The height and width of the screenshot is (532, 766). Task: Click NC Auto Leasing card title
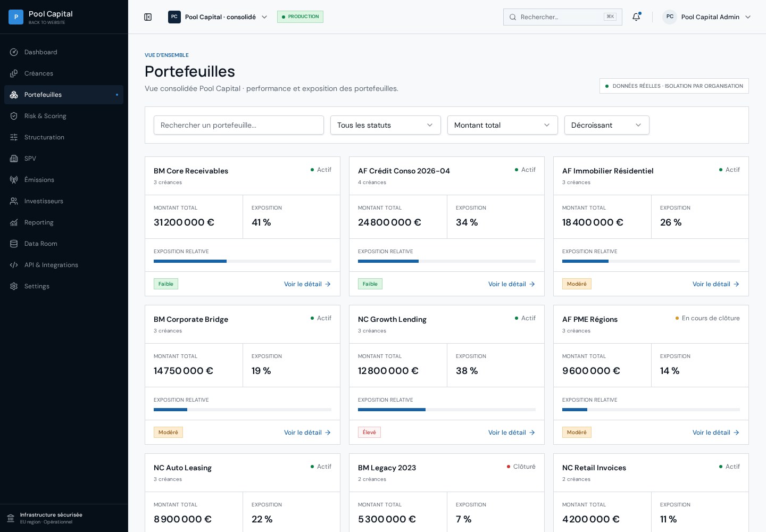(x=182, y=468)
